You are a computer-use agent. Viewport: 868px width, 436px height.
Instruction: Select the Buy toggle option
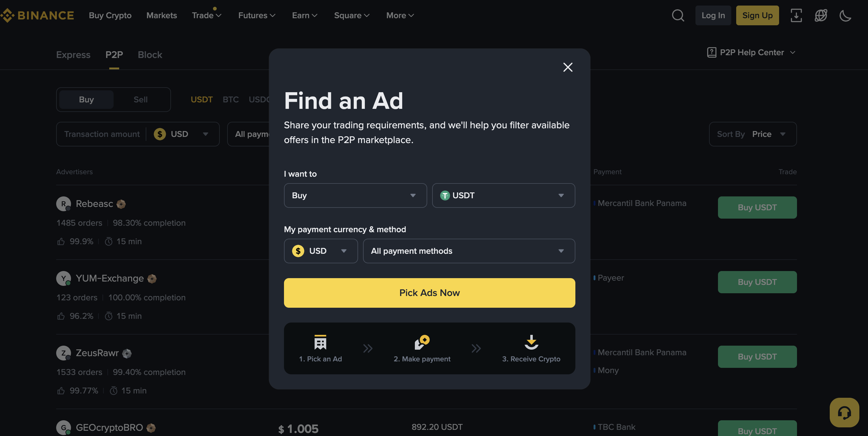(x=86, y=100)
